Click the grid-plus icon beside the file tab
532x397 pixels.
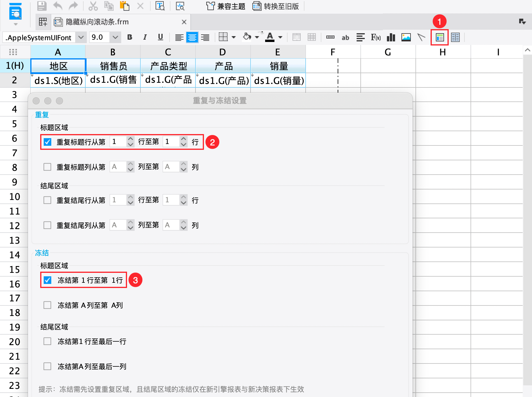pos(43,22)
